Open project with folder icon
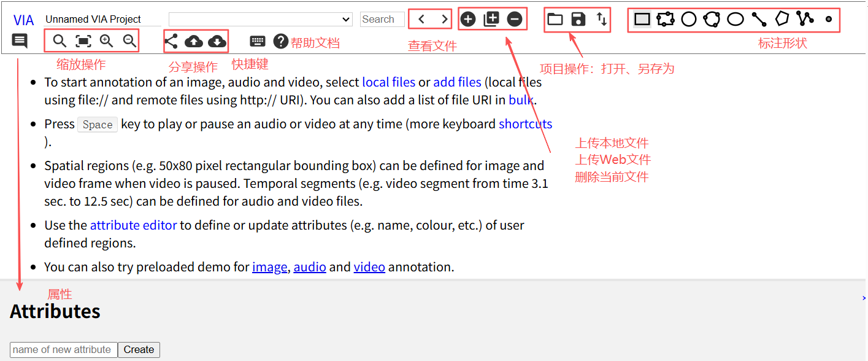The width and height of the screenshot is (868, 361). pyautogui.click(x=555, y=19)
